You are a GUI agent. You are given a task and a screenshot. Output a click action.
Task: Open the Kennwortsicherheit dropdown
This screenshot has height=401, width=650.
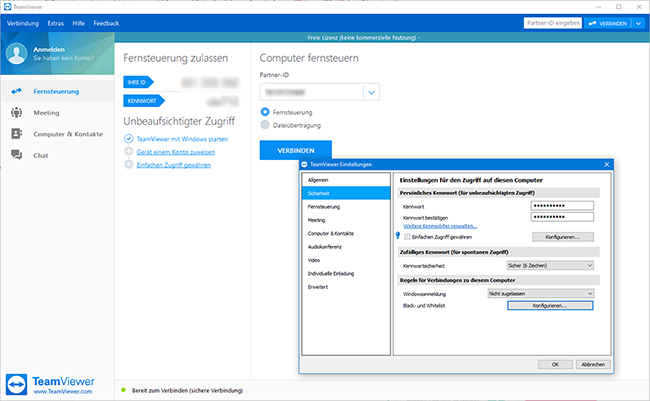pos(548,265)
